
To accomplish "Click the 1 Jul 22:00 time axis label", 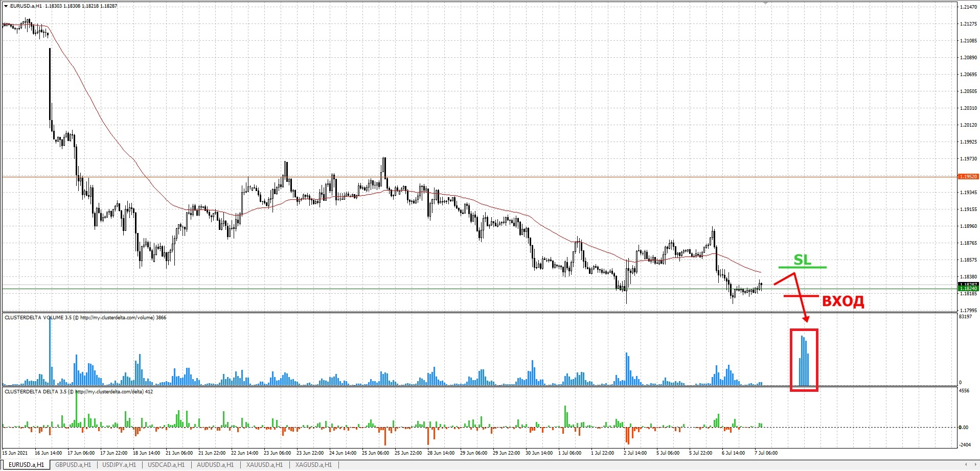I will (x=603, y=453).
